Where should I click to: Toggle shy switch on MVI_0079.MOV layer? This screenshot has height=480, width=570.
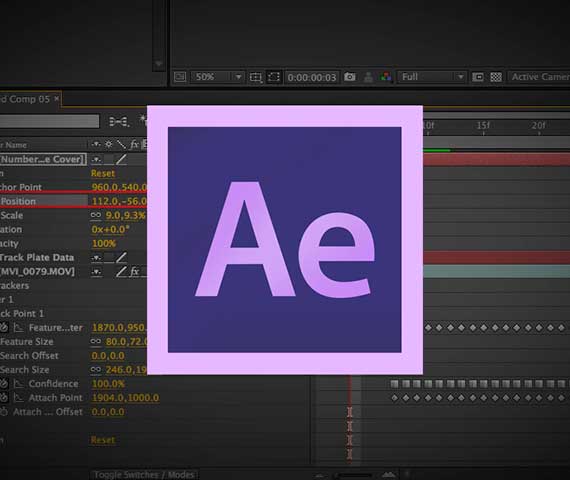[x=96, y=272]
